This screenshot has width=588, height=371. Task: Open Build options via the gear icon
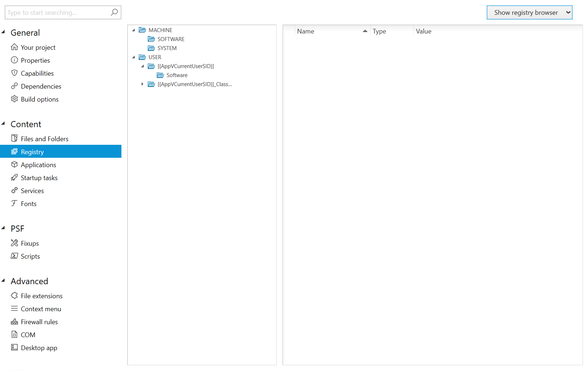(x=14, y=99)
